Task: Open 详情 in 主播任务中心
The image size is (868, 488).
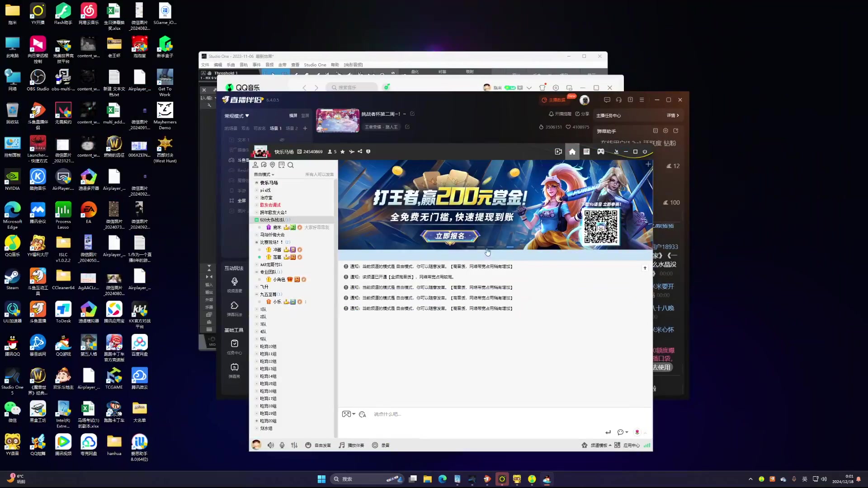Action: tap(673, 116)
